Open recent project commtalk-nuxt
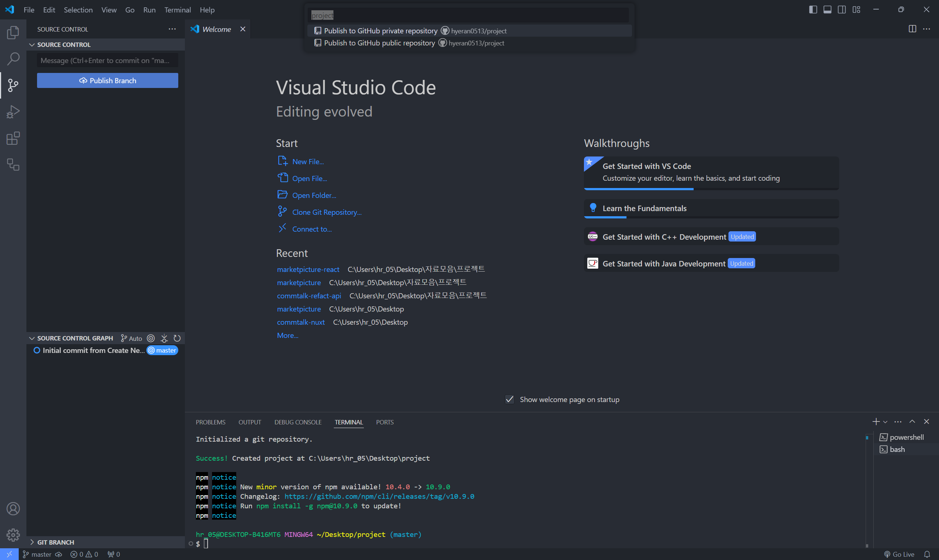This screenshot has width=939, height=560. coord(301,322)
